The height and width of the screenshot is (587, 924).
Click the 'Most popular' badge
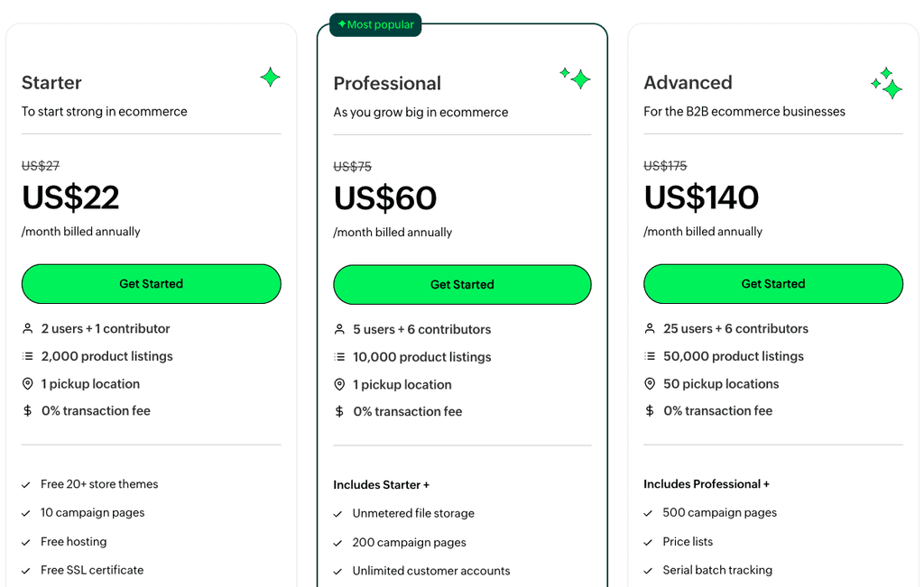tap(374, 24)
